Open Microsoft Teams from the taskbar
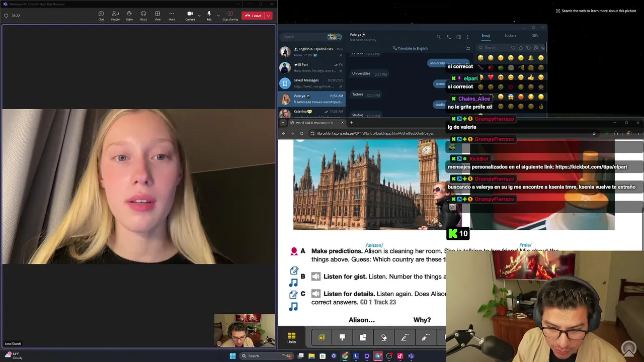This screenshot has height=362, width=644. (411, 356)
